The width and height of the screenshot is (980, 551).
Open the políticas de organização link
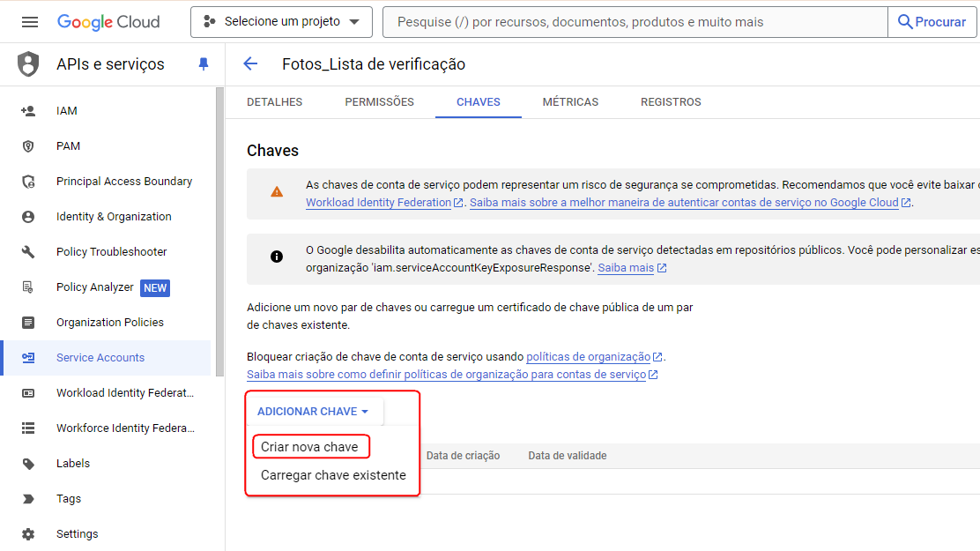(x=594, y=357)
